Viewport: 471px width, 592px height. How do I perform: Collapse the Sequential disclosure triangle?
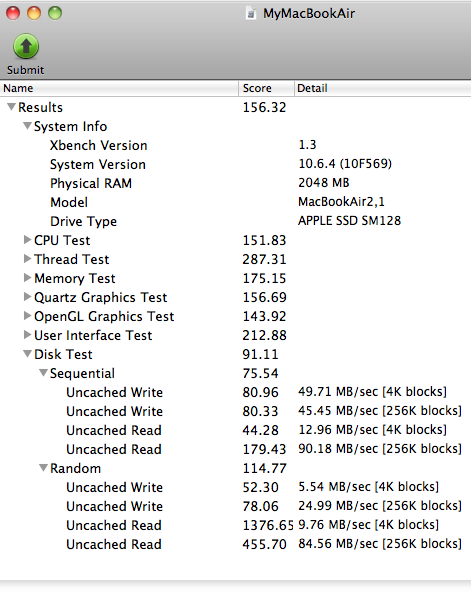43,373
